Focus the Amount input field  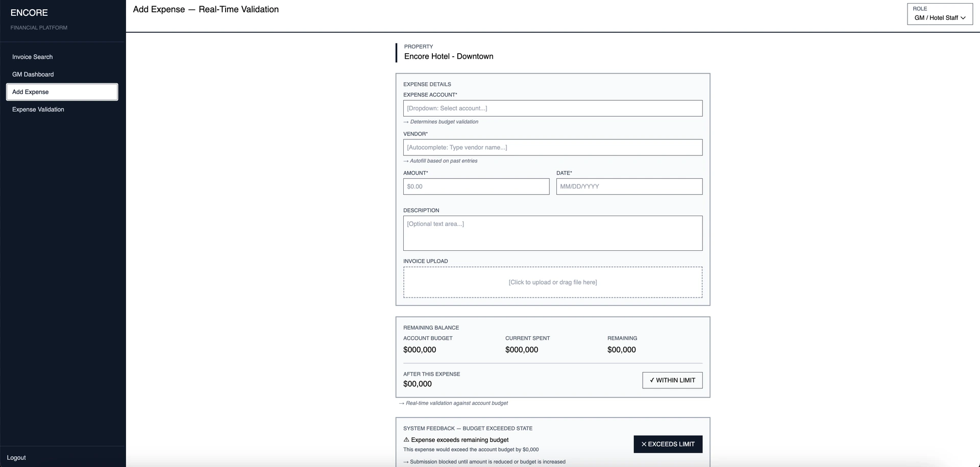click(476, 186)
